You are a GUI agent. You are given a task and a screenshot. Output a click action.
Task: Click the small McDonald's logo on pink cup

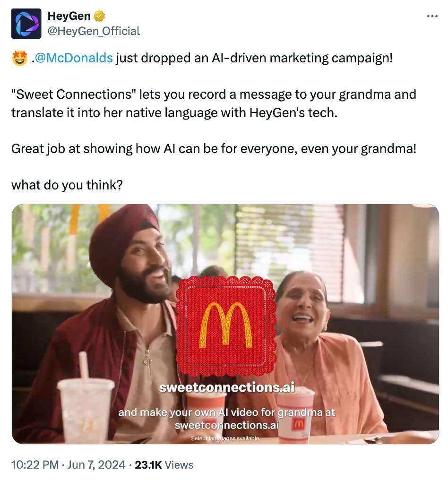click(299, 424)
